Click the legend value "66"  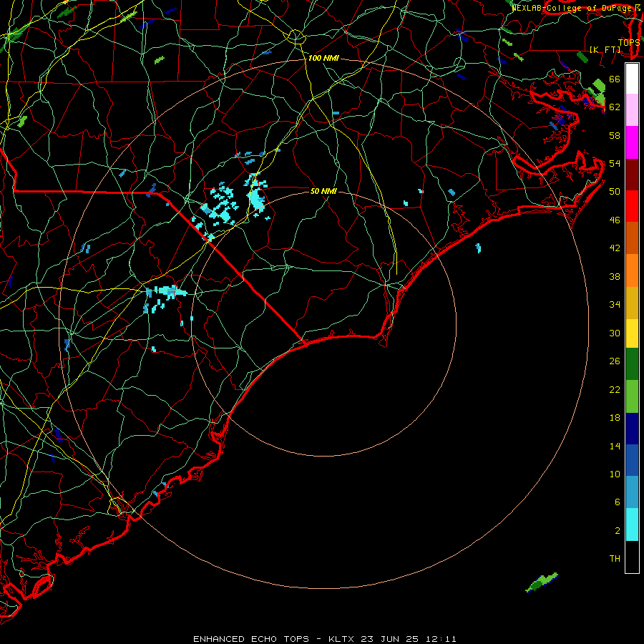point(615,79)
